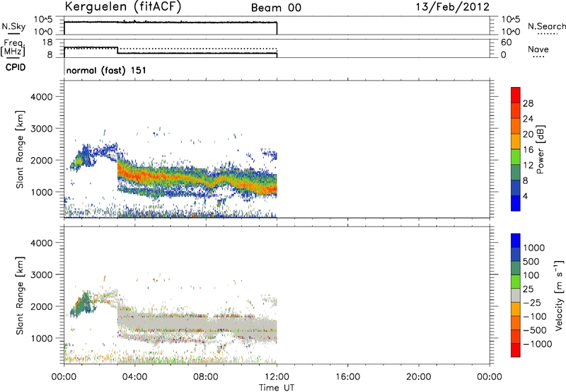Screen dimensions: 566x392
Task: Click the 'N.Sky' axis label
Action: [13, 26]
